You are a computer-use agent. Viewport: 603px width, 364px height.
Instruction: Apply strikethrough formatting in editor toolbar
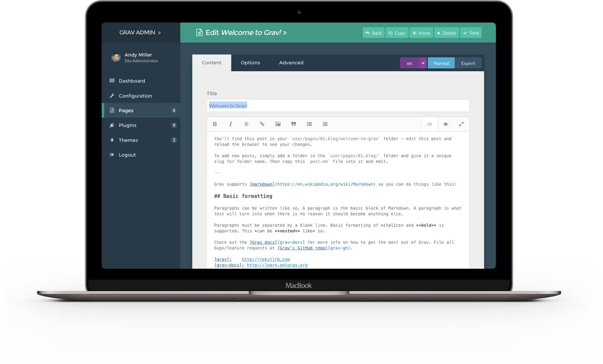[246, 124]
